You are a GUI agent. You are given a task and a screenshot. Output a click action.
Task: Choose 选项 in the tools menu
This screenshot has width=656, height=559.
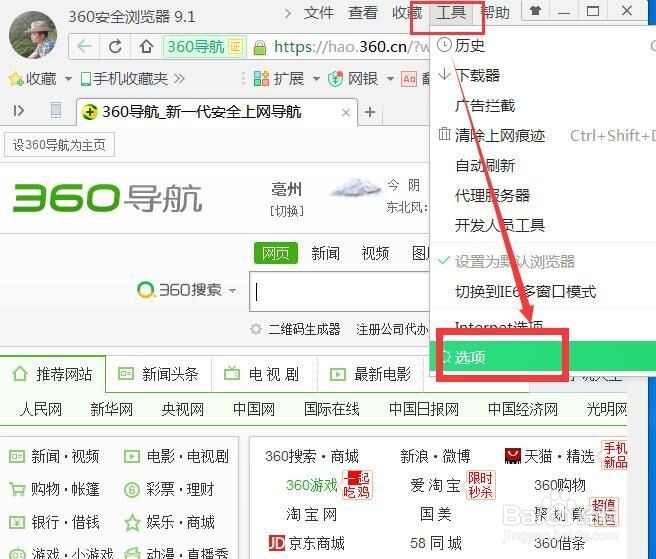tap(543, 356)
